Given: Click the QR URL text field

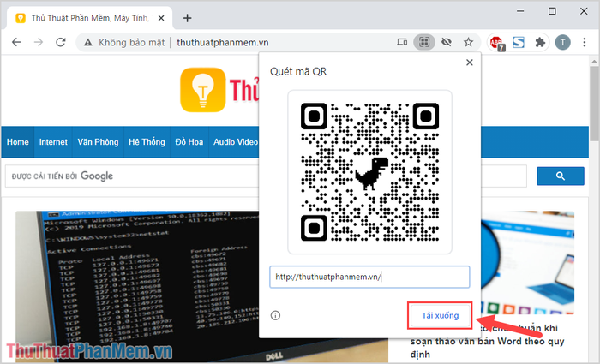Looking at the screenshot, I should tap(369, 277).
